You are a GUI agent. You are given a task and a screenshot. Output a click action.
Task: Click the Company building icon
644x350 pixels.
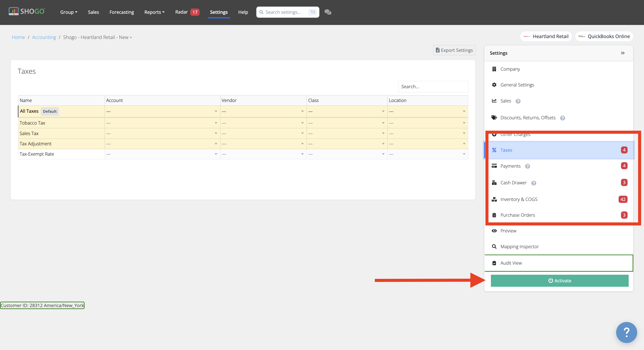[494, 69]
